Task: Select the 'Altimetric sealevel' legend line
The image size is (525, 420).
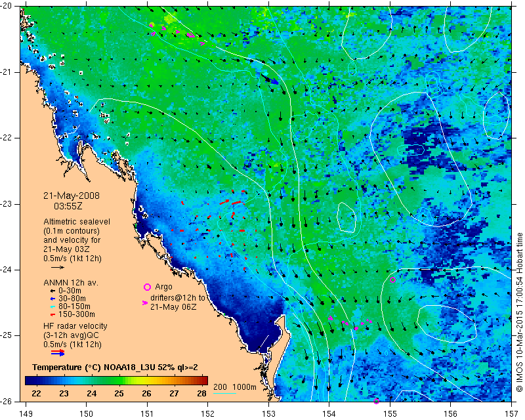Action: coord(77,222)
